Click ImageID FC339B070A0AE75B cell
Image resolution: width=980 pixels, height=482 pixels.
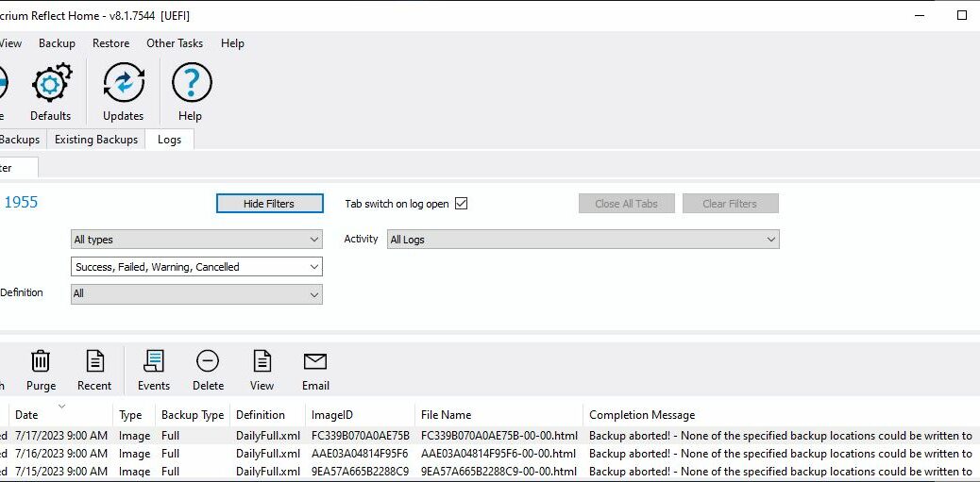[x=361, y=436]
